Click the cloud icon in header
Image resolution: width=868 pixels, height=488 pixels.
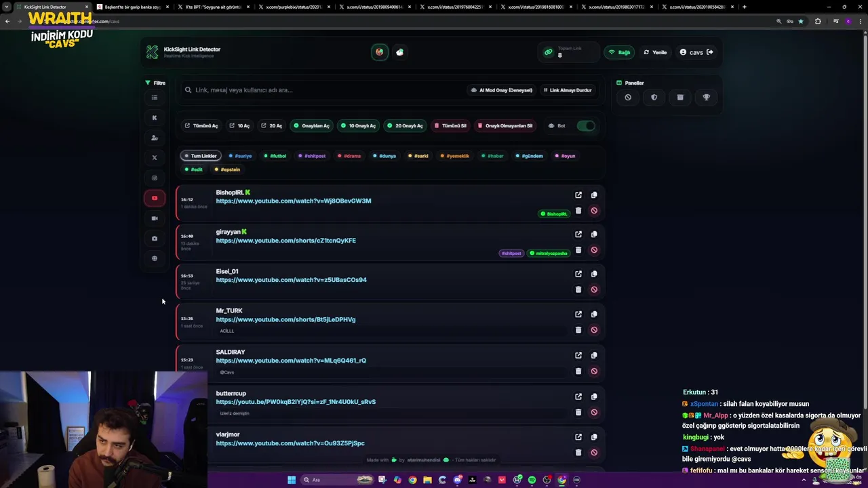(x=399, y=52)
